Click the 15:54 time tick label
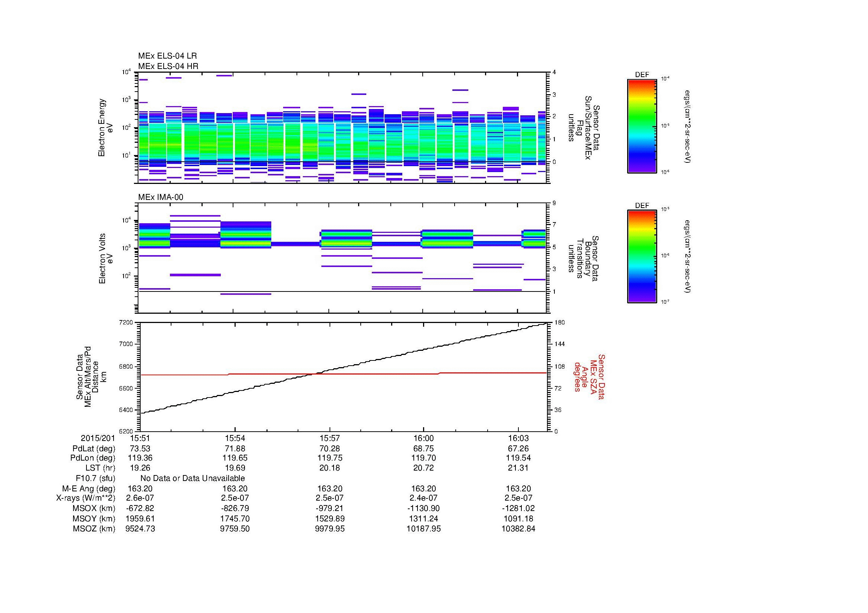The height and width of the screenshot is (613, 868). coord(235,438)
